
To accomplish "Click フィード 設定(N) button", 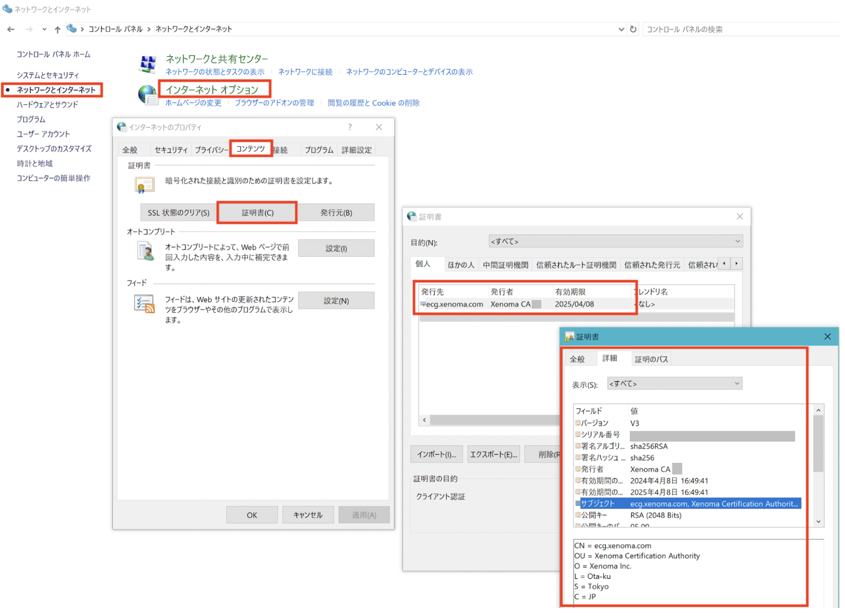I will 336,301.
